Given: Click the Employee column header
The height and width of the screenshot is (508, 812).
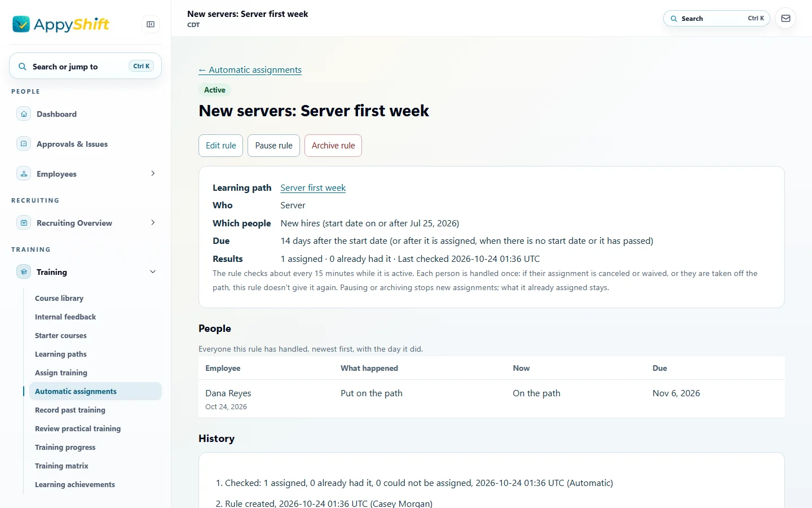Looking at the screenshot, I should click(223, 368).
